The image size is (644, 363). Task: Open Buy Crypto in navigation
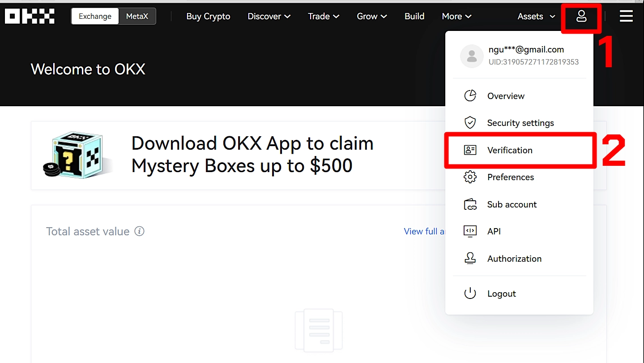pyautogui.click(x=208, y=17)
